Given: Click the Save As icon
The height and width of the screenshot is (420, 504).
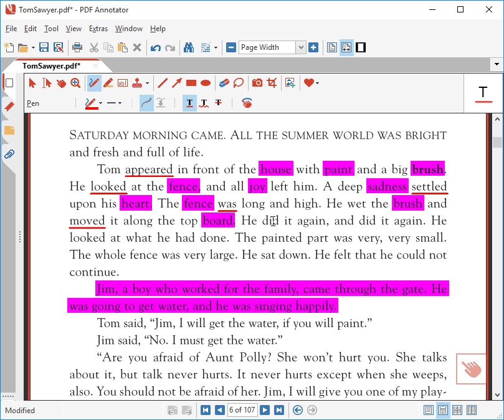Looking at the screenshot, I should [x=58, y=47].
